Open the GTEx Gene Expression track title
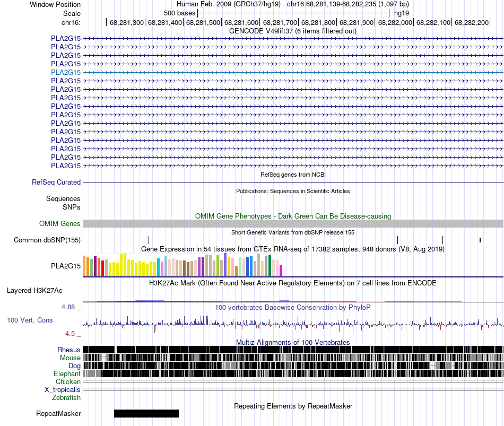 click(293, 249)
